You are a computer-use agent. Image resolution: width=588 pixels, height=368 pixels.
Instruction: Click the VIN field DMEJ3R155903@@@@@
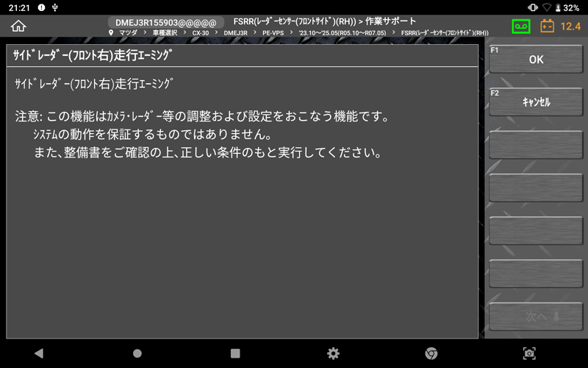166,22
